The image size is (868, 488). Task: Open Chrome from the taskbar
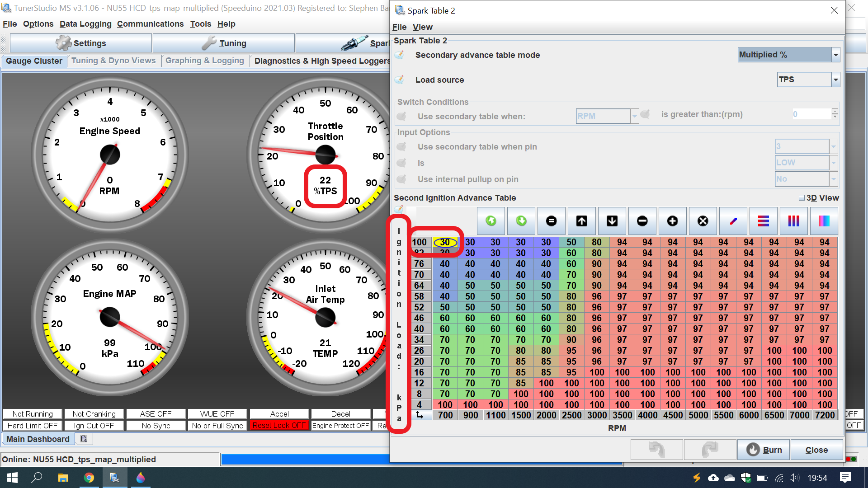point(89,478)
